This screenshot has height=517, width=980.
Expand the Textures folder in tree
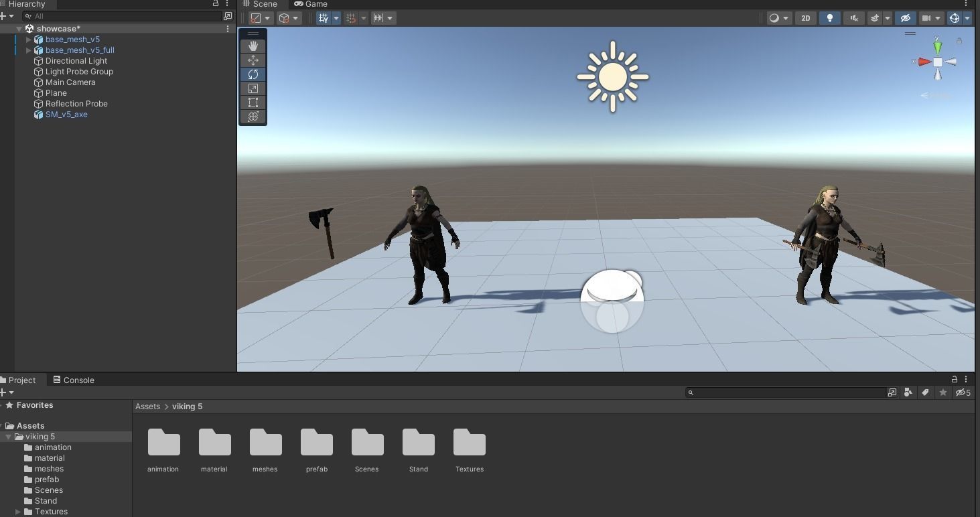17,512
